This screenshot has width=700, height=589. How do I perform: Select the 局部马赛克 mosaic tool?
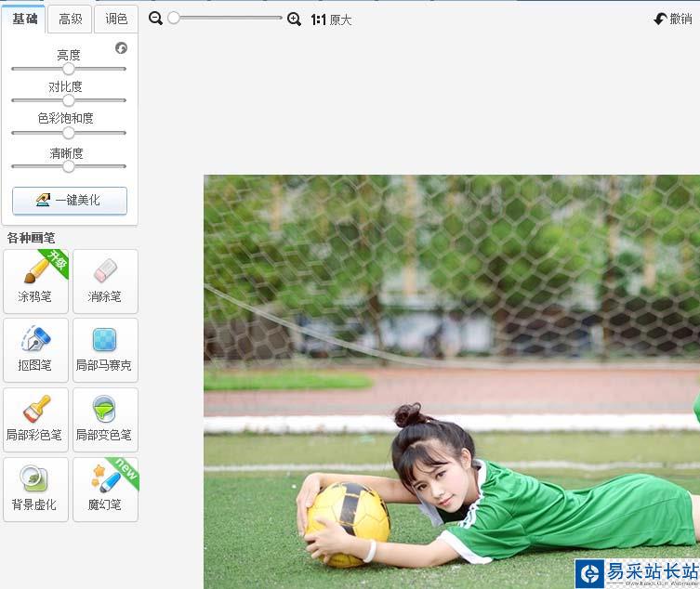(x=105, y=350)
